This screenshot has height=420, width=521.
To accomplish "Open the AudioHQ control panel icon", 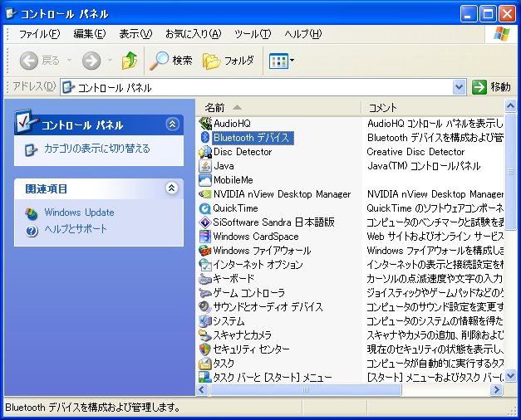I will 205,124.
